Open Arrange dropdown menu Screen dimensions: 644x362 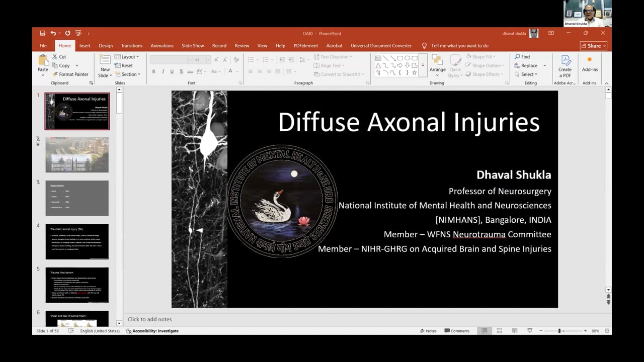pos(437,66)
